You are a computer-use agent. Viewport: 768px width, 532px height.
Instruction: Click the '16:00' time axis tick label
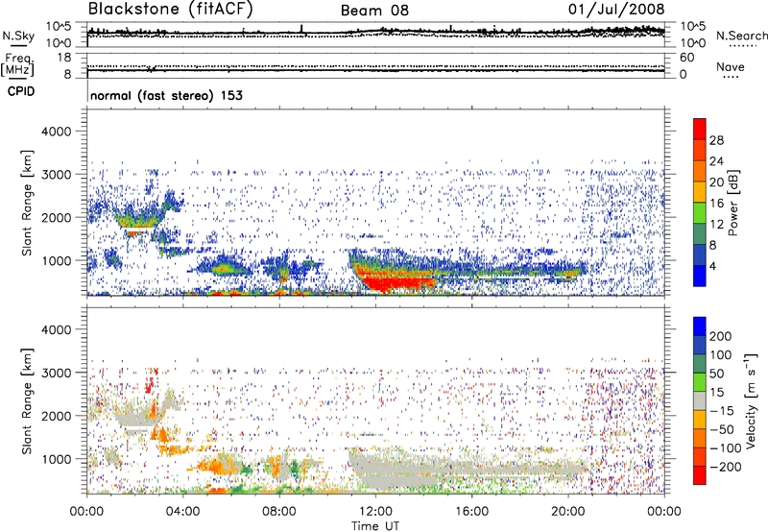click(x=471, y=511)
